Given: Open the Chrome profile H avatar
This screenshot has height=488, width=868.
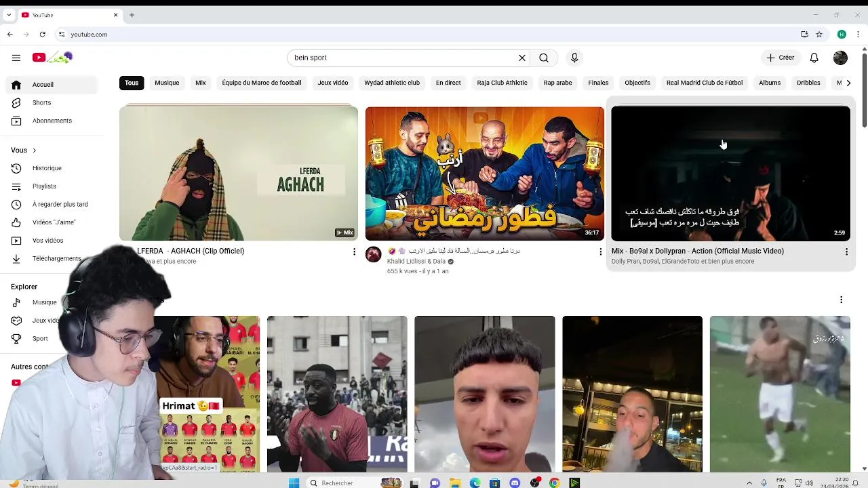Looking at the screenshot, I should coord(842,34).
